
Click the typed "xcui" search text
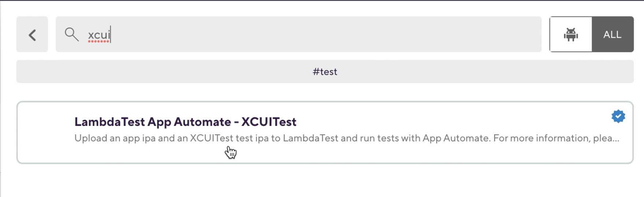pyautogui.click(x=99, y=35)
